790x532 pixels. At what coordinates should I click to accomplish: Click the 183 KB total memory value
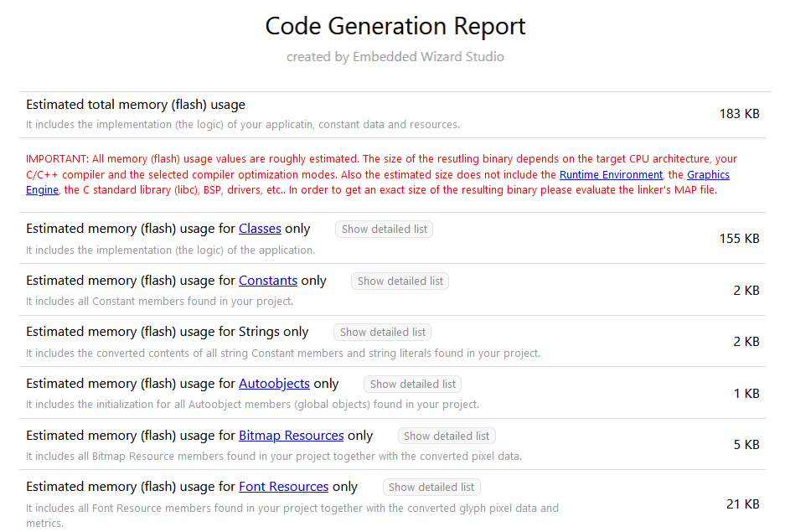[x=739, y=114]
